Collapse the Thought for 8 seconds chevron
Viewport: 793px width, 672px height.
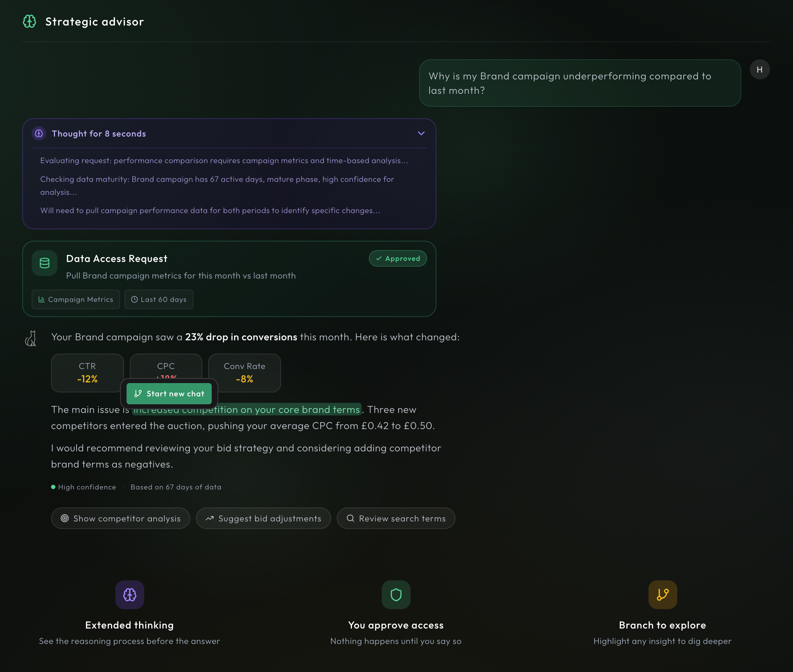421,133
